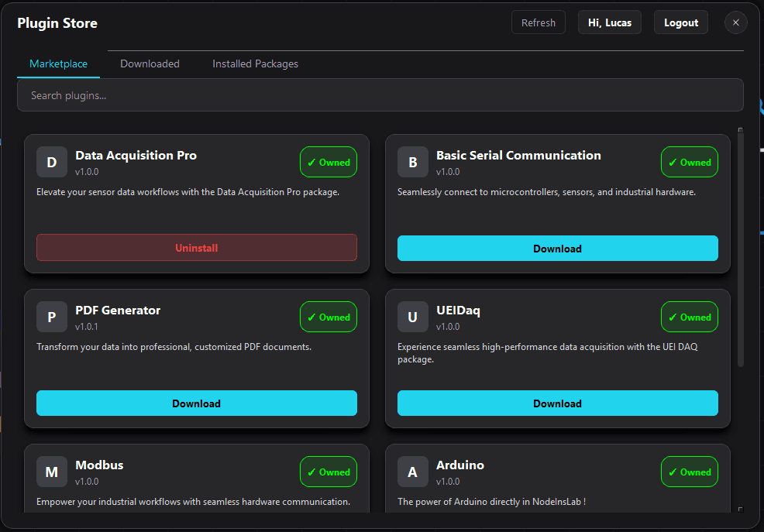Click the Owned badge on Arduino
Screen dimensions: 764x532
click(689, 472)
